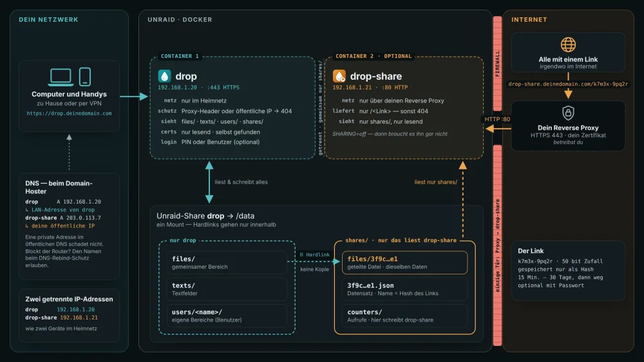Click the text 'zu Hause oder per VPN'

[x=69, y=104]
